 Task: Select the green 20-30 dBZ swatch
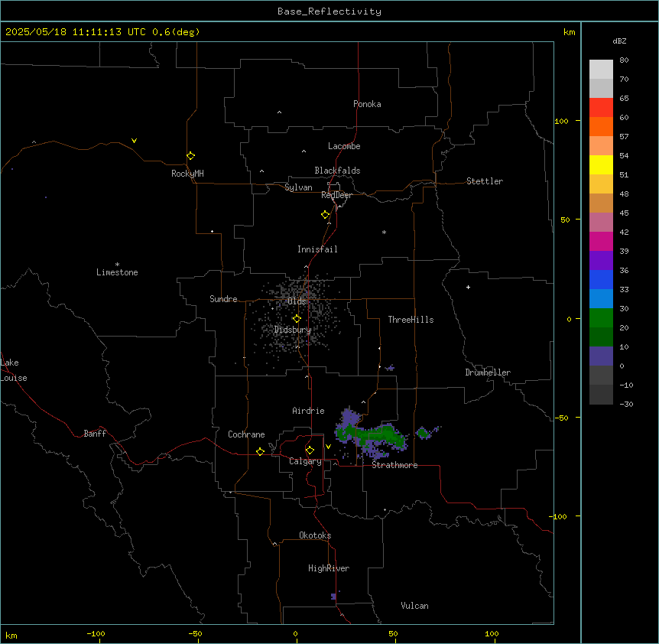coord(601,318)
